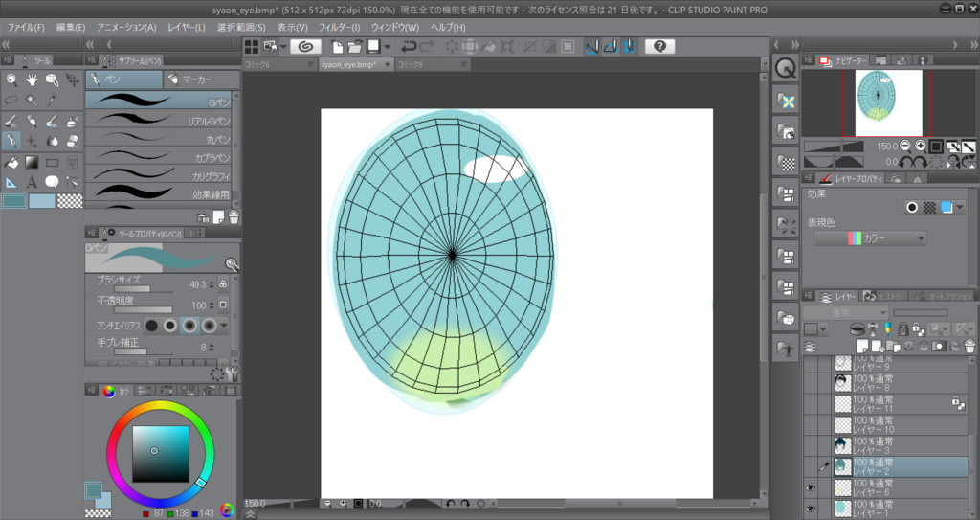Open the Navigator palette menu button

[809, 60]
